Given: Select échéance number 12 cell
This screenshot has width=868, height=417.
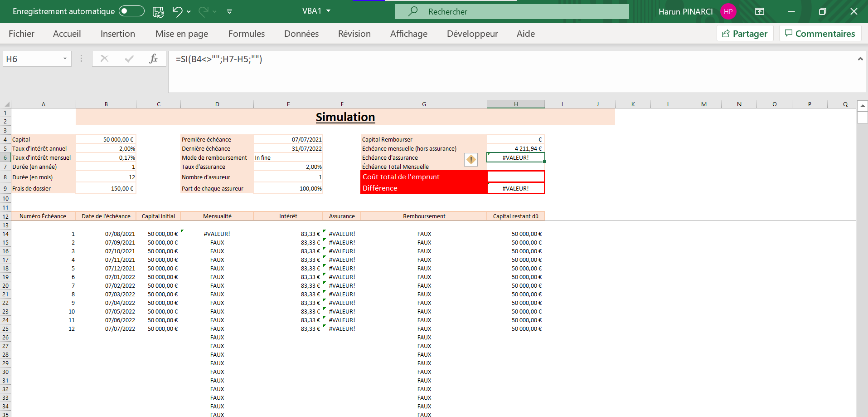Looking at the screenshot, I should click(x=44, y=329).
